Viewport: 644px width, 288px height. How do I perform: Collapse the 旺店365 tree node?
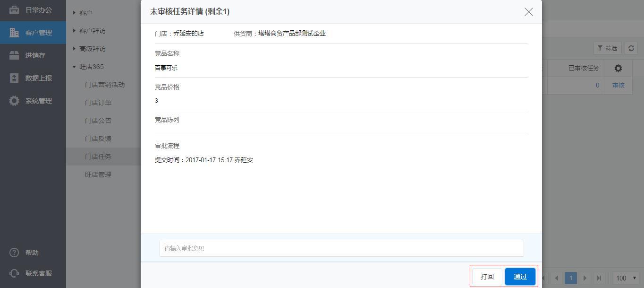pyautogui.click(x=74, y=67)
